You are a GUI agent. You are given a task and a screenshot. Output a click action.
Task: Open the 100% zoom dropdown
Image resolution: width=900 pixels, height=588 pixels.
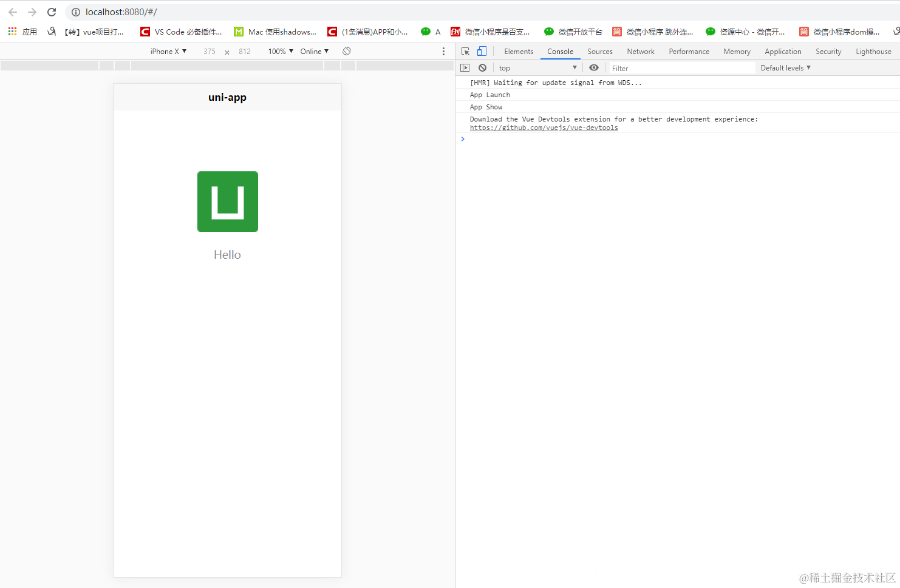(x=281, y=52)
